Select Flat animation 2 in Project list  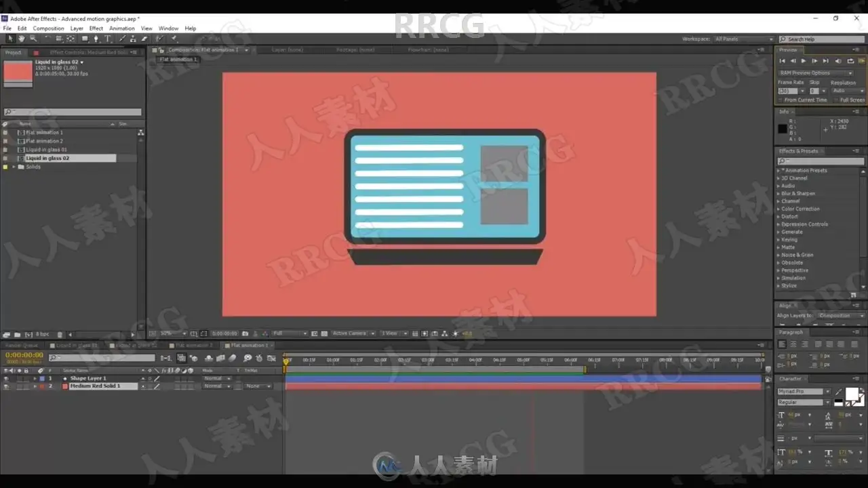coord(44,141)
